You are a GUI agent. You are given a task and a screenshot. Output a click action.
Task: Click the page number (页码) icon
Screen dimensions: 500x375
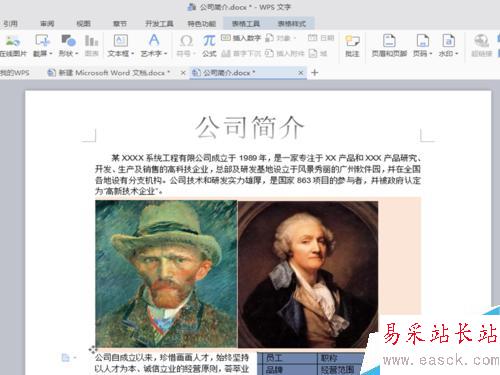pyautogui.click(x=422, y=41)
